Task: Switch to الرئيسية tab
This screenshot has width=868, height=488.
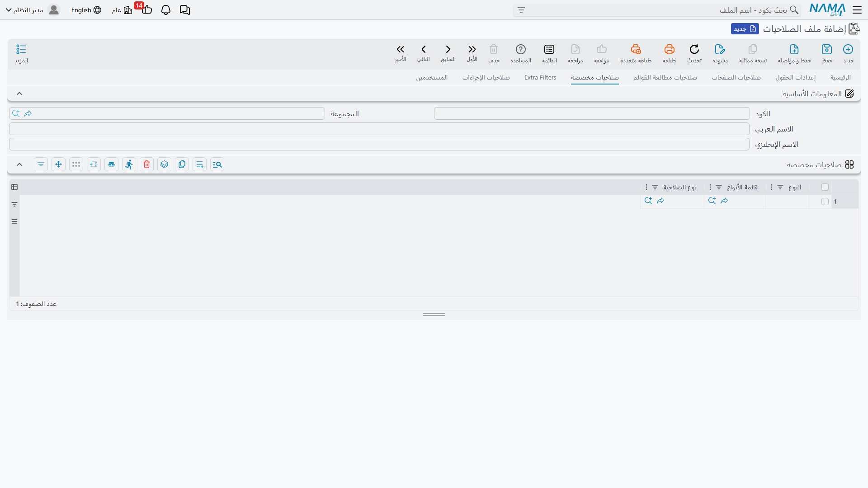Action: click(840, 78)
